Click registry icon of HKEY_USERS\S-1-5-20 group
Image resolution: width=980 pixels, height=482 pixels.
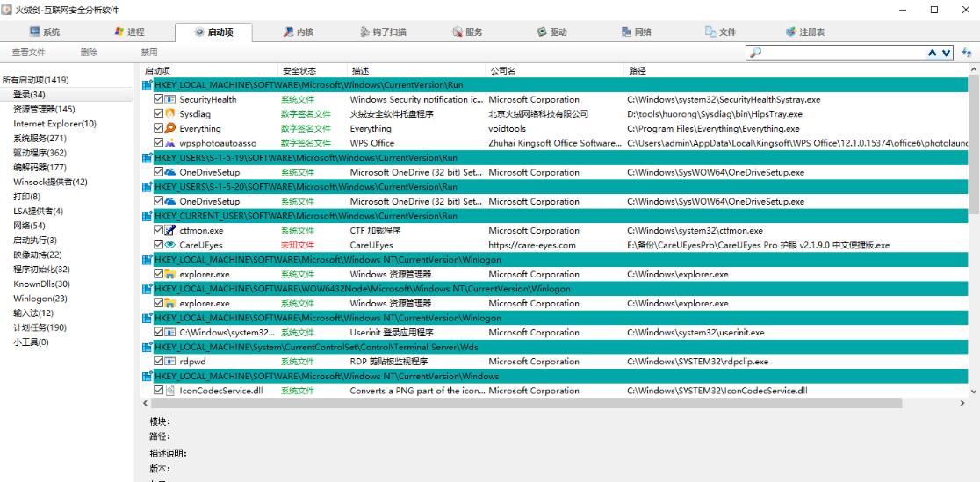point(148,187)
